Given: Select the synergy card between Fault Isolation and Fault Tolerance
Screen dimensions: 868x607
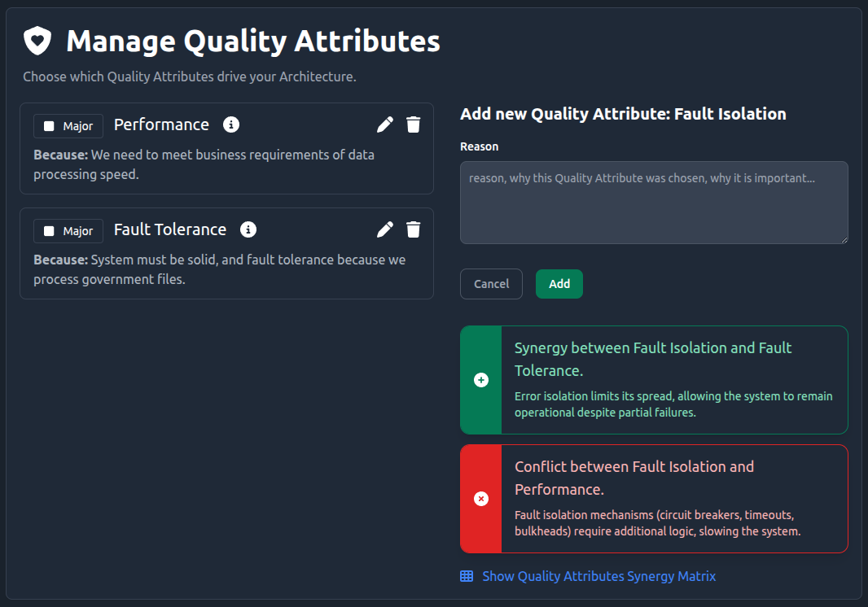Looking at the screenshot, I should coord(654,379).
